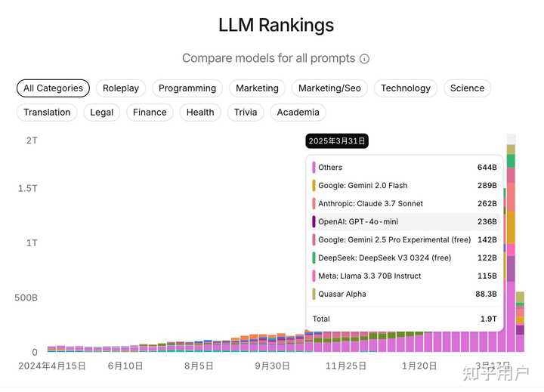
Task: Click the 1.5T y-axis label
Action: click(x=28, y=188)
